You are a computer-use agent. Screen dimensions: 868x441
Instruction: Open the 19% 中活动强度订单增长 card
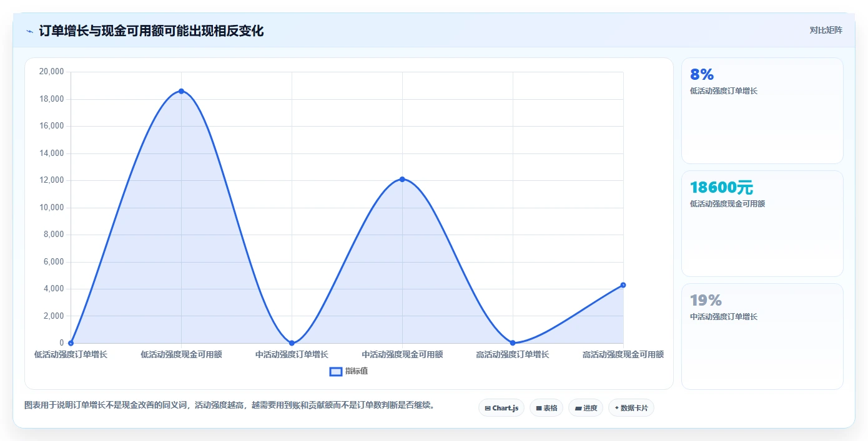point(762,337)
